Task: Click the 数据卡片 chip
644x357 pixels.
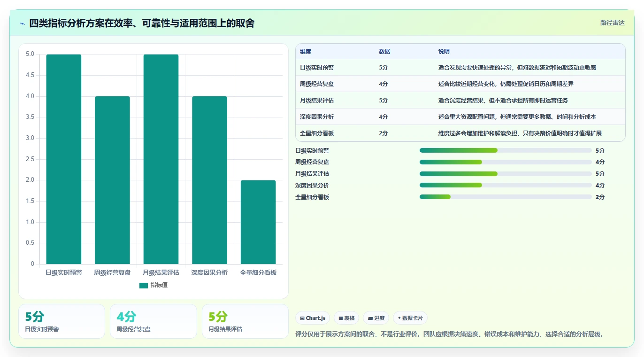Action: pyautogui.click(x=410, y=318)
